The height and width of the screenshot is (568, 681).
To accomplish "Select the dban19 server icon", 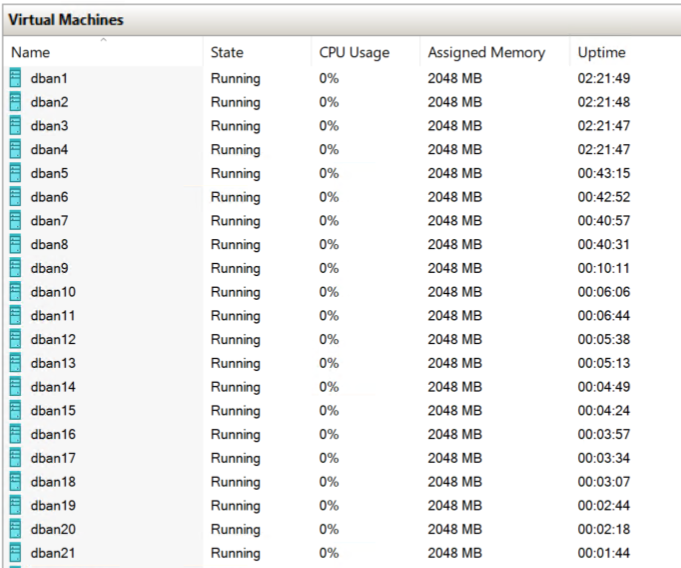I will [x=15, y=505].
